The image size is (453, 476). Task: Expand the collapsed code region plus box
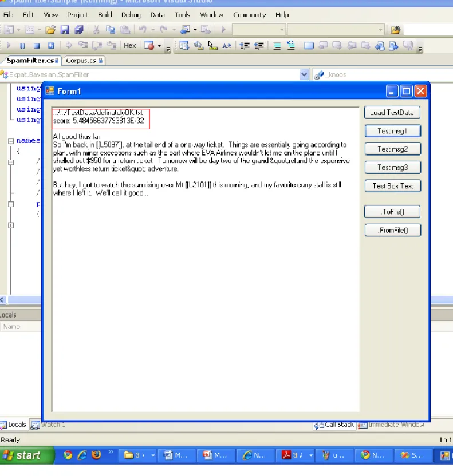coord(11,225)
